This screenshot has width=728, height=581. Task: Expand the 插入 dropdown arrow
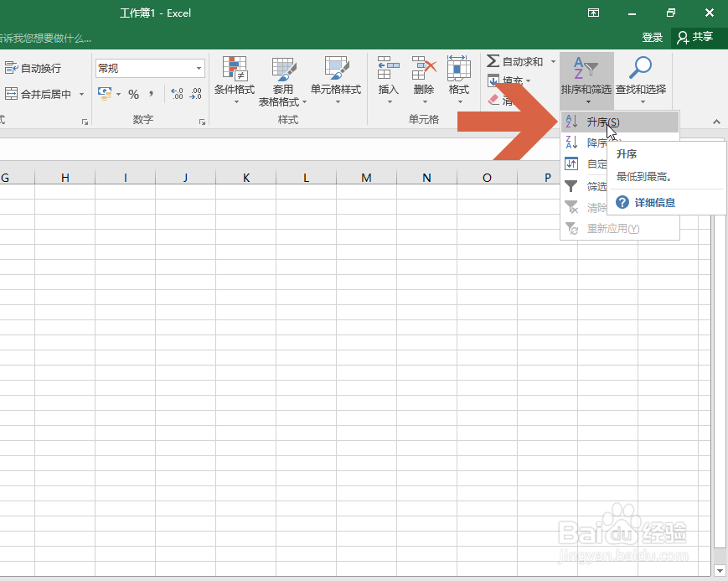(390, 101)
